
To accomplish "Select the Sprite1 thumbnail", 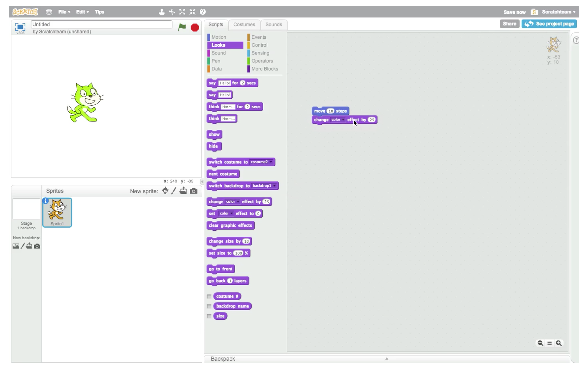I will pyautogui.click(x=57, y=212).
